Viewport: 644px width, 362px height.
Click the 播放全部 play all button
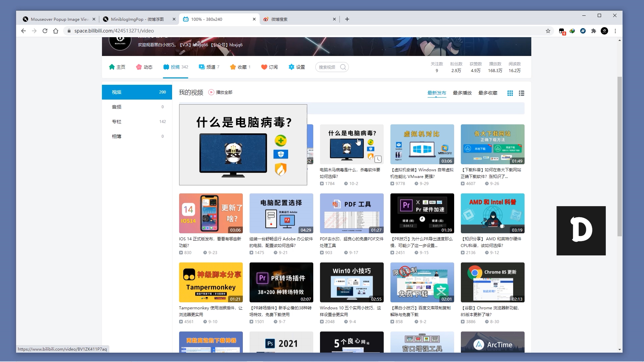pos(220,92)
